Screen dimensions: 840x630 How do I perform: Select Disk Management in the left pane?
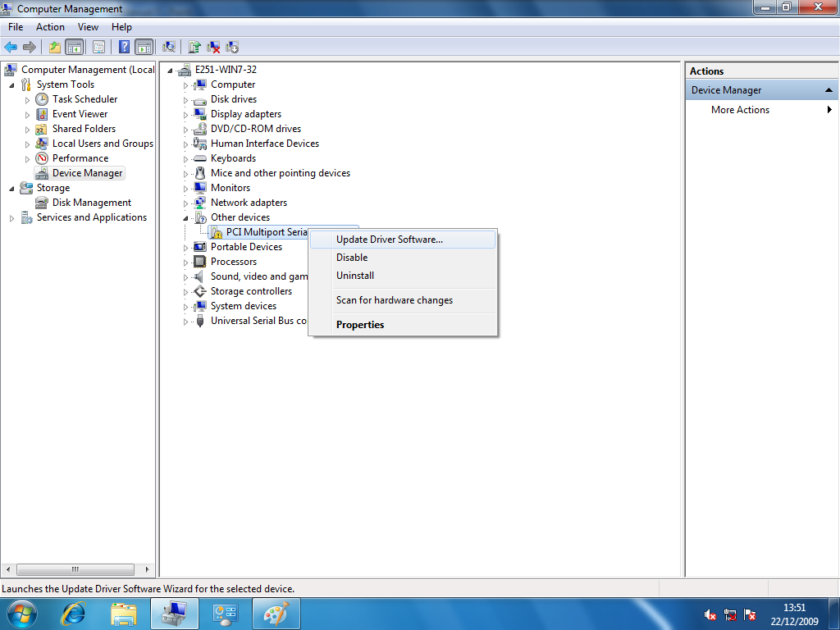pyautogui.click(x=92, y=202)
